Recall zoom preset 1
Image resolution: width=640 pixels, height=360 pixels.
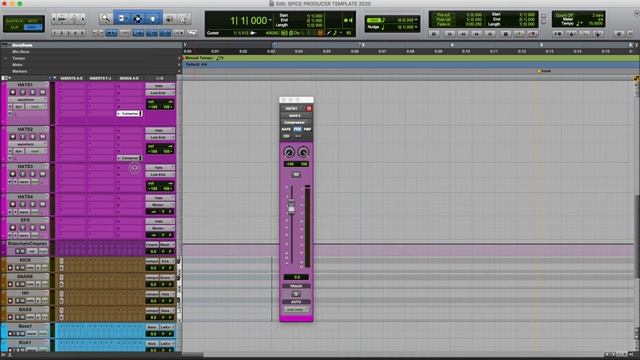click(x=55, y=32)
